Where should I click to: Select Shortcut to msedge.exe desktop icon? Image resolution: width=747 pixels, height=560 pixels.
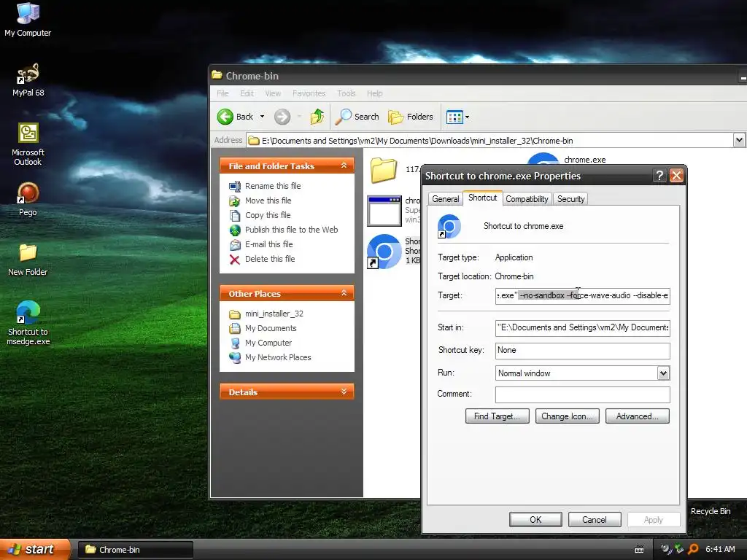coord(28,323)
